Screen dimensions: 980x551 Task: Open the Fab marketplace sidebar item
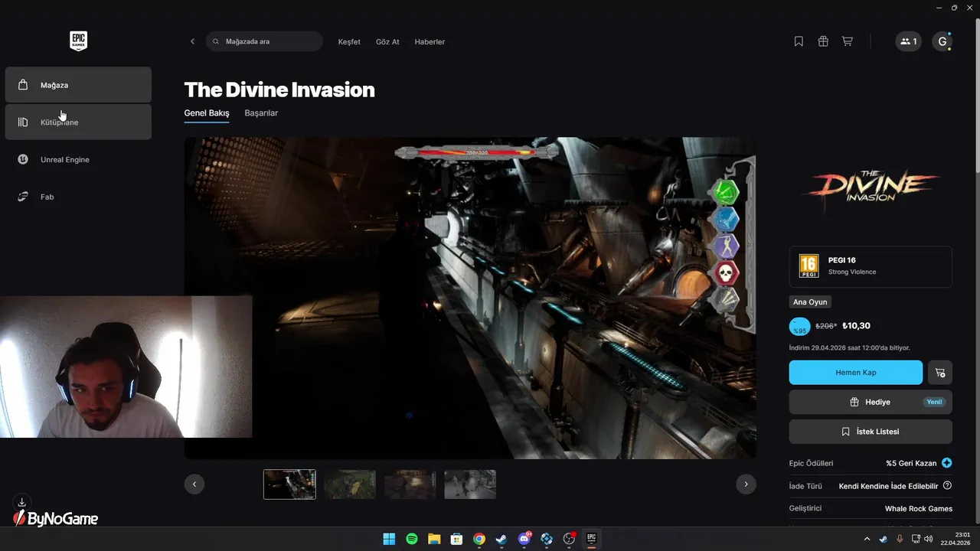tap(78, 197)
